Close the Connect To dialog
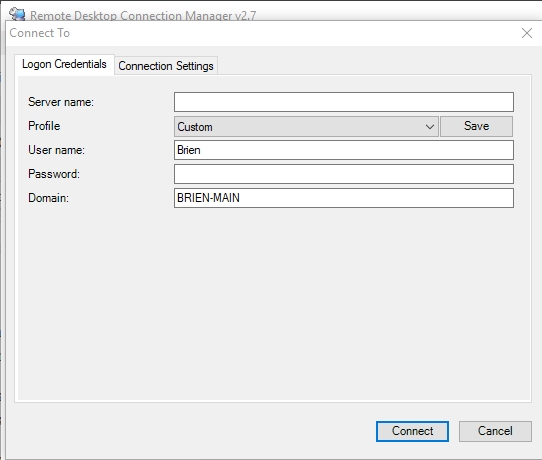 (527, 33)
